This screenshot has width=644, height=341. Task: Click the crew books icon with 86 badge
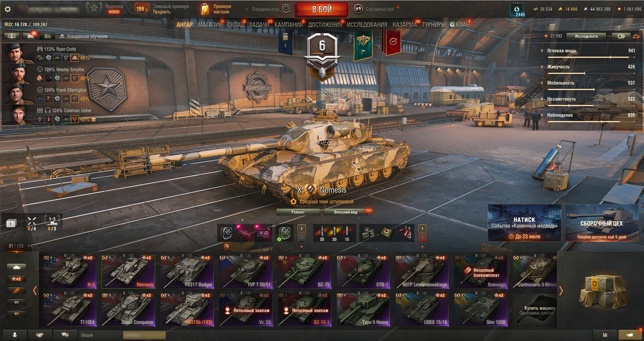31,36
